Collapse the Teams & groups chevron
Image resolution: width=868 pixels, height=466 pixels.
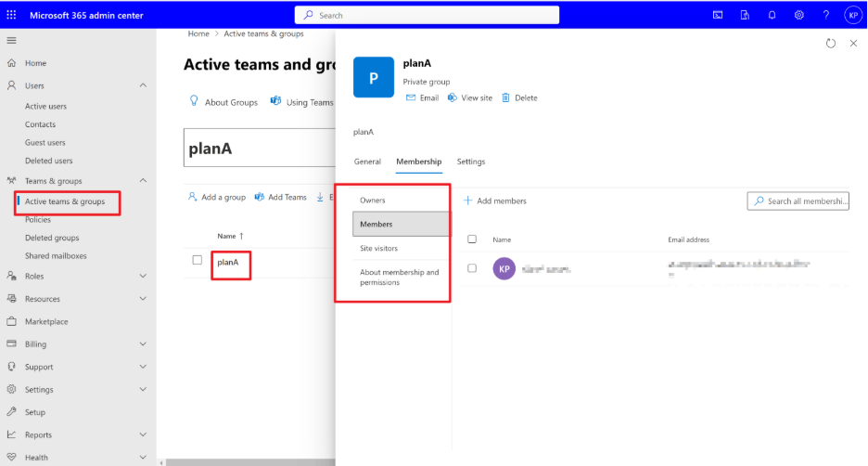pos(143,181)
